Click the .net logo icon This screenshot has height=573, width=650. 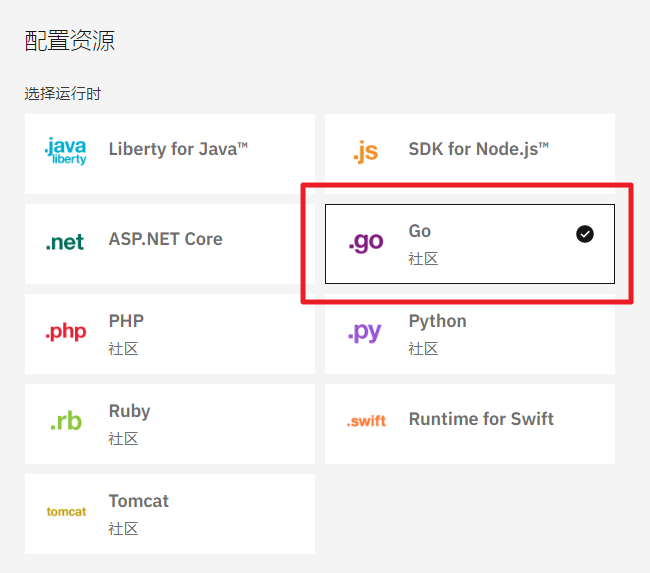65,241
